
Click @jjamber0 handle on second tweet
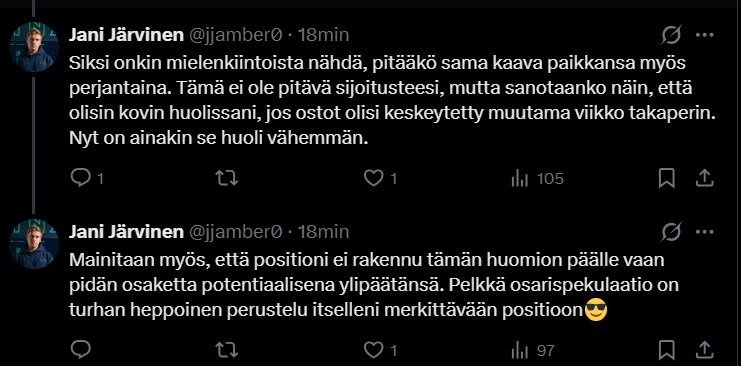coord(235,232)
